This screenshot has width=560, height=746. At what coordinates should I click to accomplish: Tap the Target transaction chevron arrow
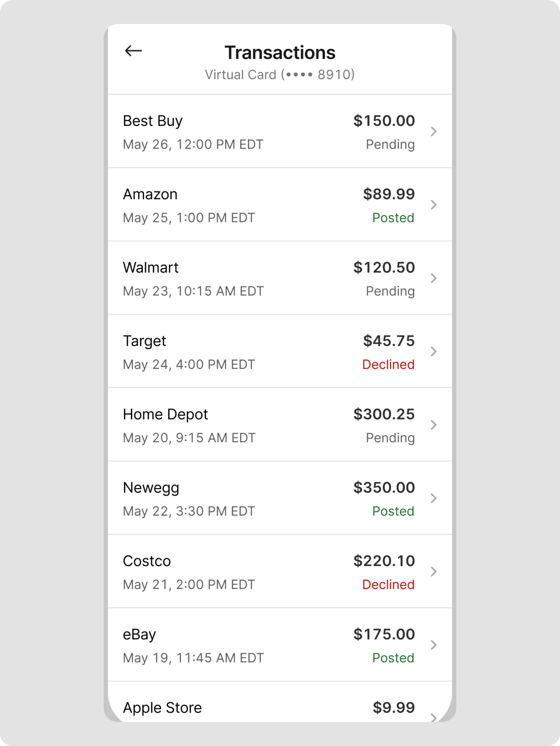pyautogui.click(x=434, y=352)
